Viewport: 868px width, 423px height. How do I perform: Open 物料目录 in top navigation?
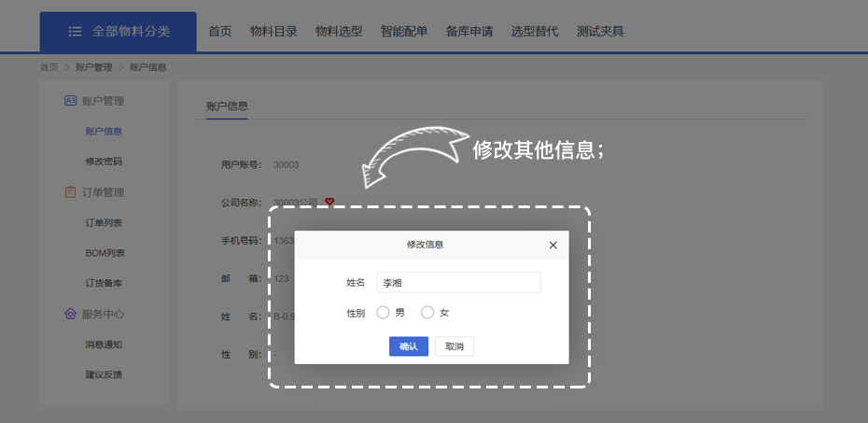273,32
